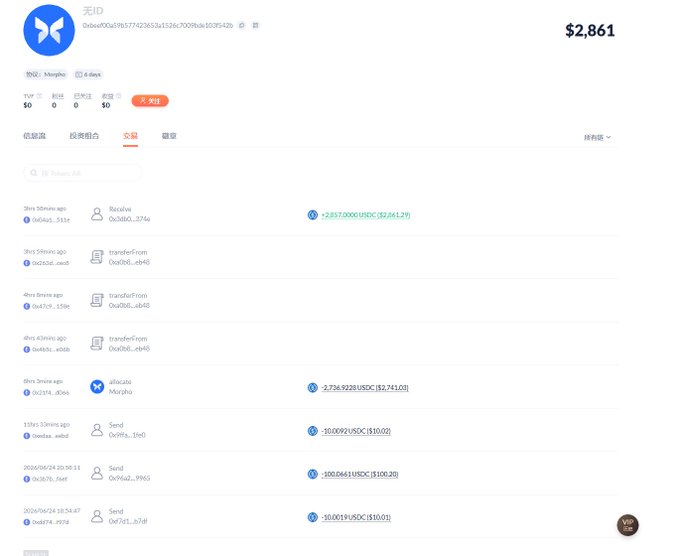
Task: Focus the token filter search field
Action: pos(82,173)
